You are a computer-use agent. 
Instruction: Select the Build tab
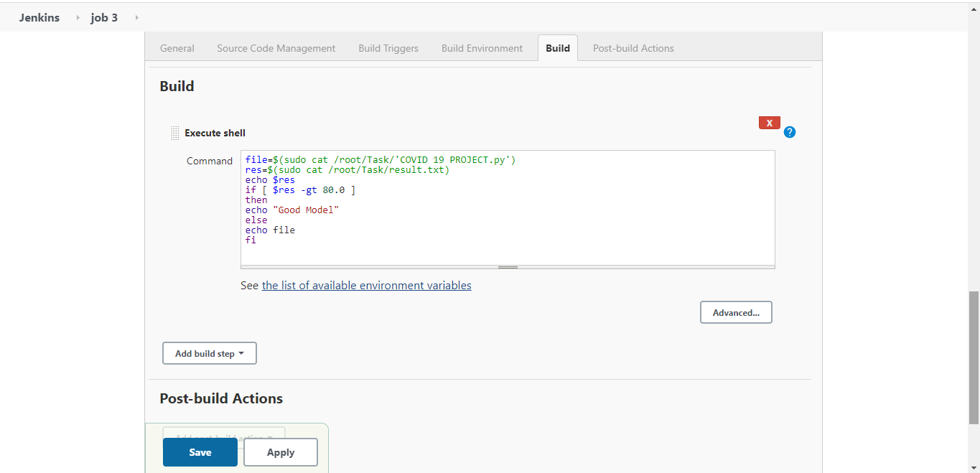pos(557,47)
